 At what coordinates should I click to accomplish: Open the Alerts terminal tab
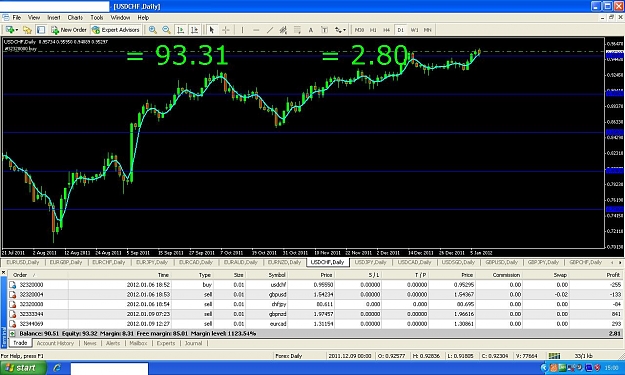(x=113, y=343)
